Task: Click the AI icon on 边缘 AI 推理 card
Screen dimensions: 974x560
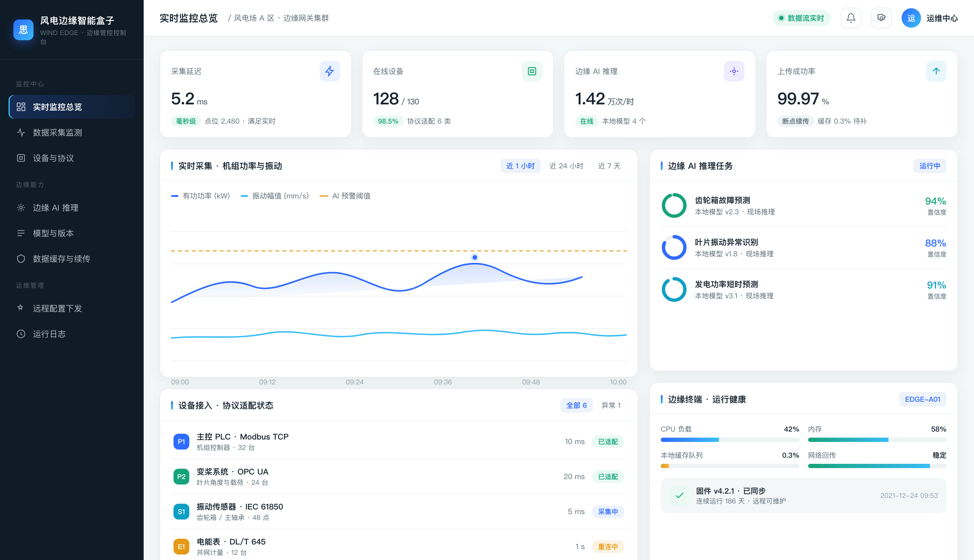Action: click(734, 71)
